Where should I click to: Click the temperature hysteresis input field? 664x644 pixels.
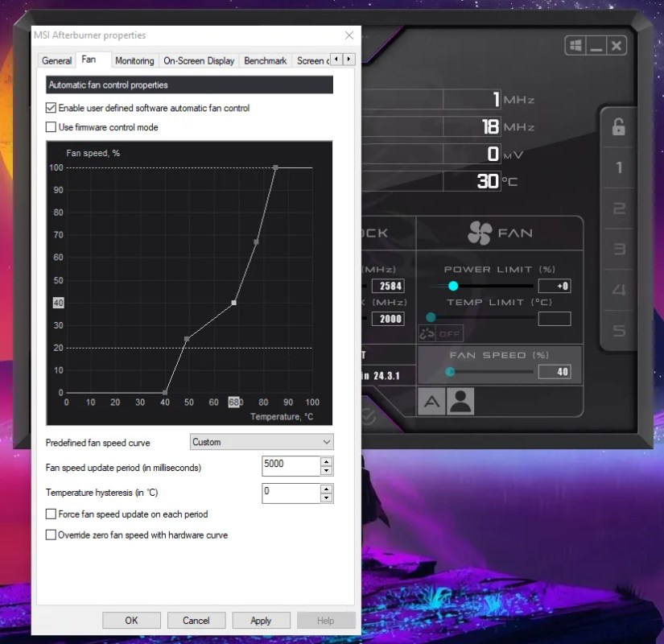[291, 493]
